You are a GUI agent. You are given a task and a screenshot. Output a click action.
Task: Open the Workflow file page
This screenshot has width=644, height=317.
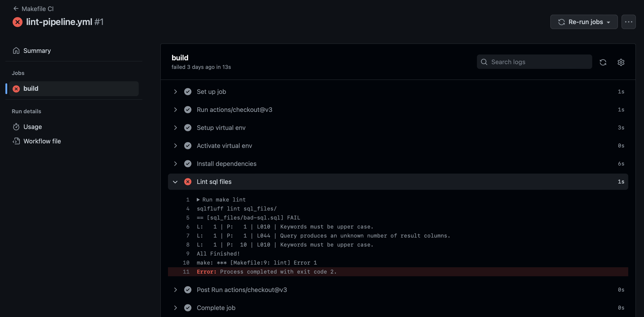(42, 141)
